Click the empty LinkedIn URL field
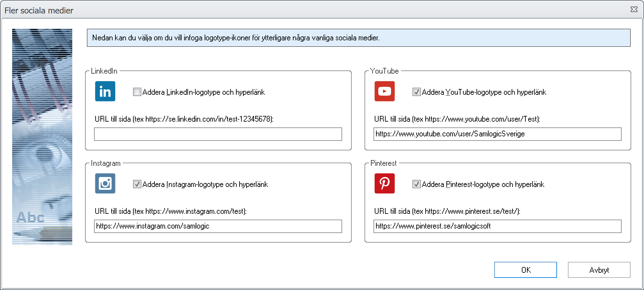The height and width of the screenshot is (290, 644). (x=218, y=134)
